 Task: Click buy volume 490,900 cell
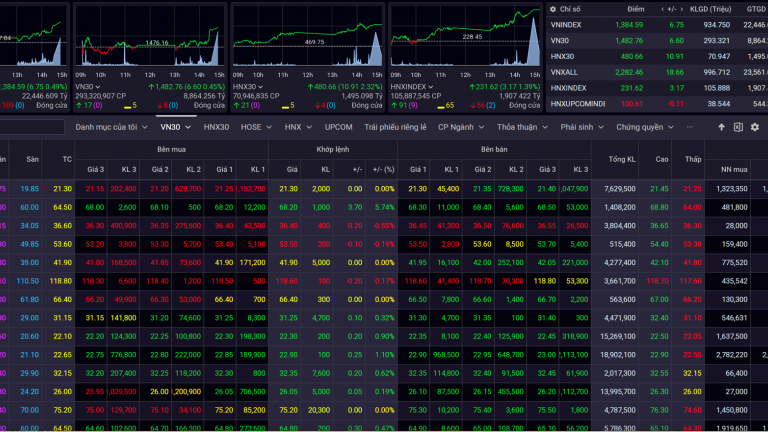pyautogui.click(x=123, y=226)
